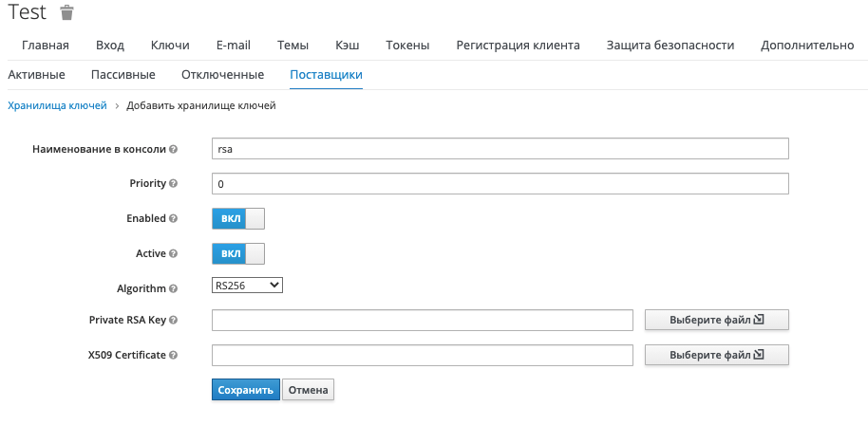
Task: Click help icon next to Enabled label
Action: click(173, 218)
